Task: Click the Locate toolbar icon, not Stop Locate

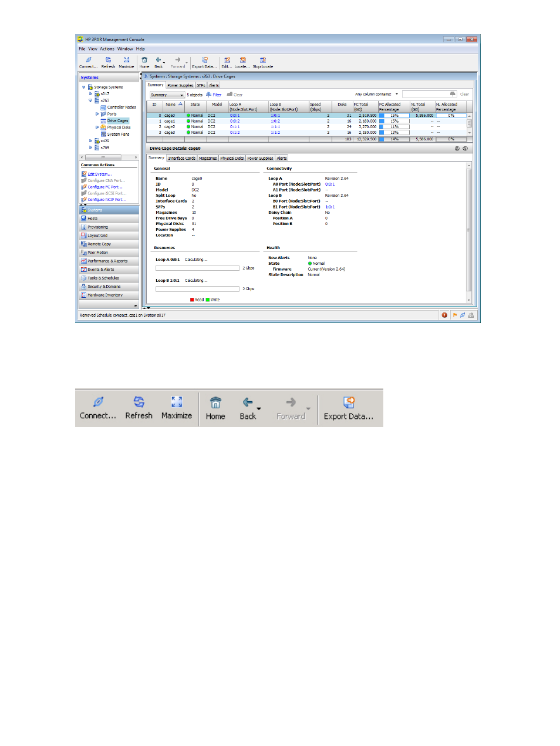Action: (242, 60)
